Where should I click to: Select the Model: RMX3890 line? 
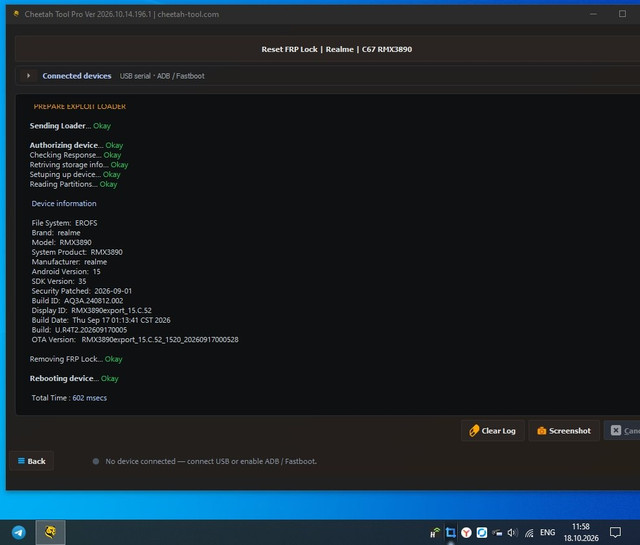(62, 242)
